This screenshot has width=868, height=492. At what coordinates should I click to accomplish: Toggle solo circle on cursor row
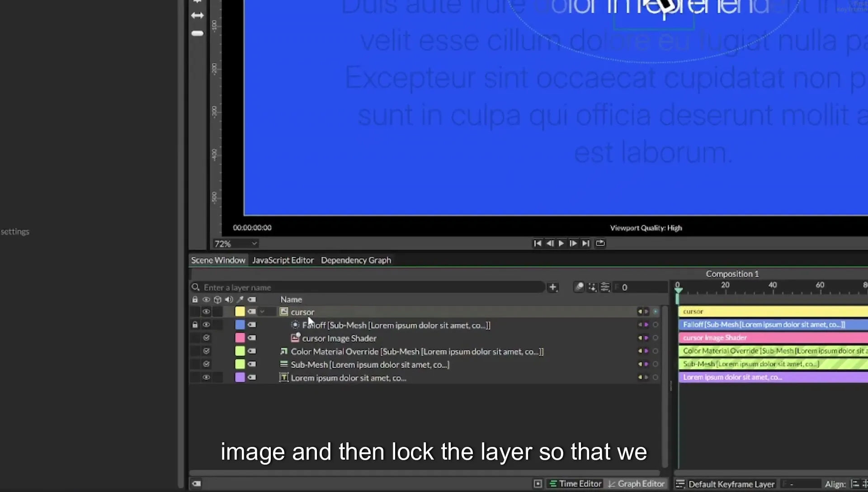(655, 312)
